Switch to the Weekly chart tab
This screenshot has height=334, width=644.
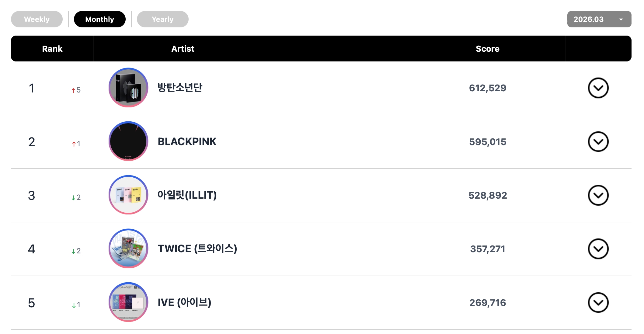[x=37, y=19]
